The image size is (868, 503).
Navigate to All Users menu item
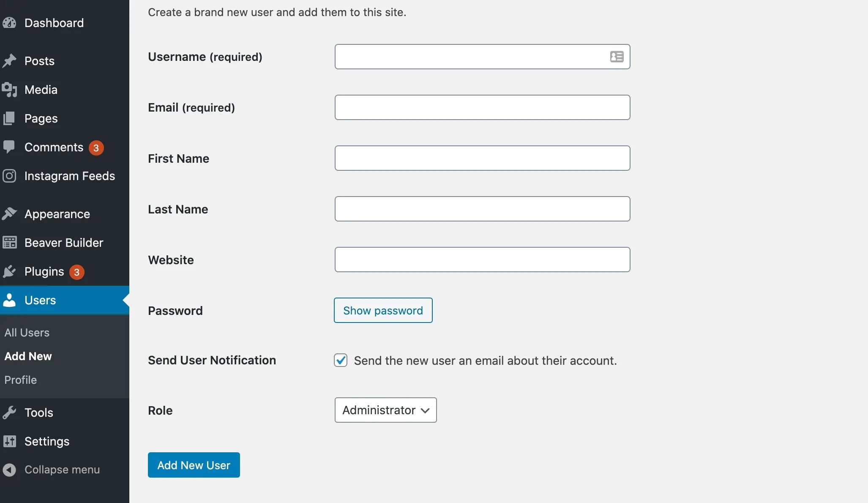click(x=27, y=332)
